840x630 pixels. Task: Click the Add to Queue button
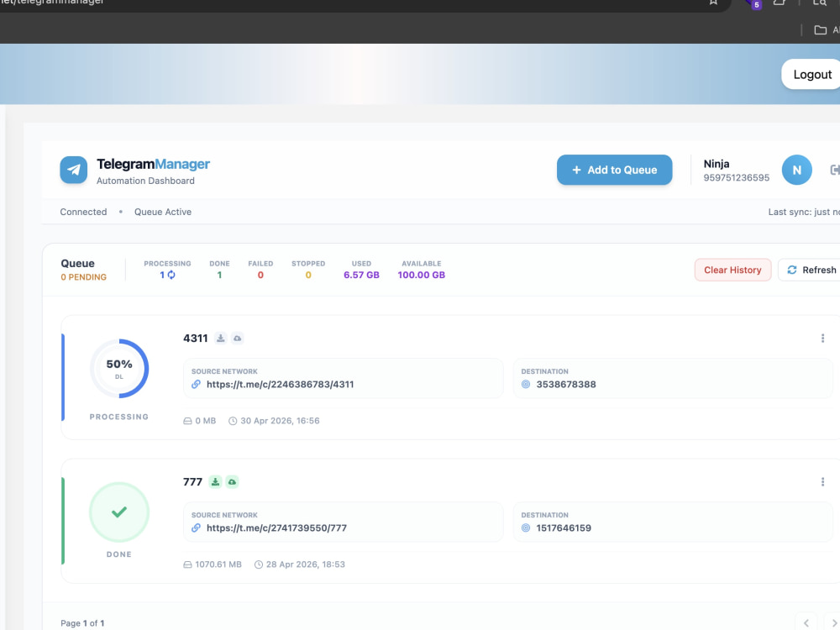[615, 170]
